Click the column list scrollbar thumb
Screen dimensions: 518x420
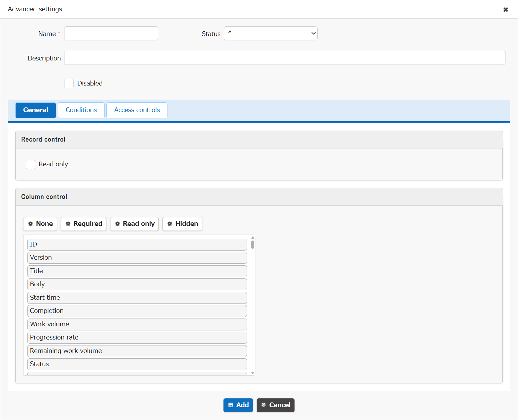point(253,245)
